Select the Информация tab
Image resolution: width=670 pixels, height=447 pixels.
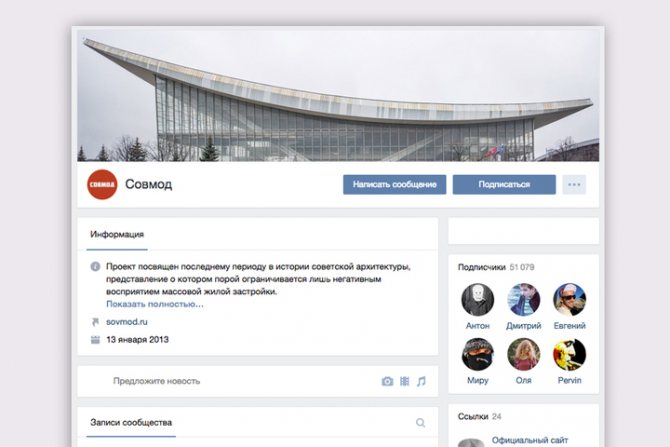(x=117, y=234)
